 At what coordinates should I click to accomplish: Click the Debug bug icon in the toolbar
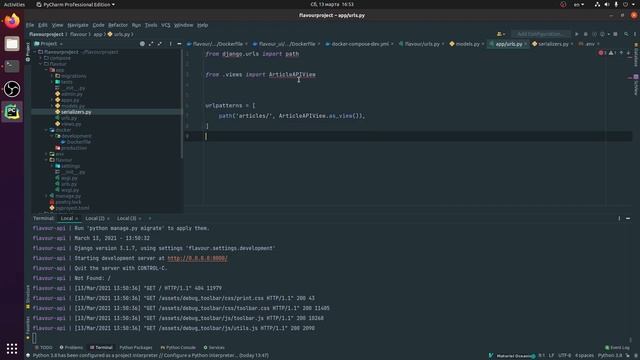click(x=586, y=34)
